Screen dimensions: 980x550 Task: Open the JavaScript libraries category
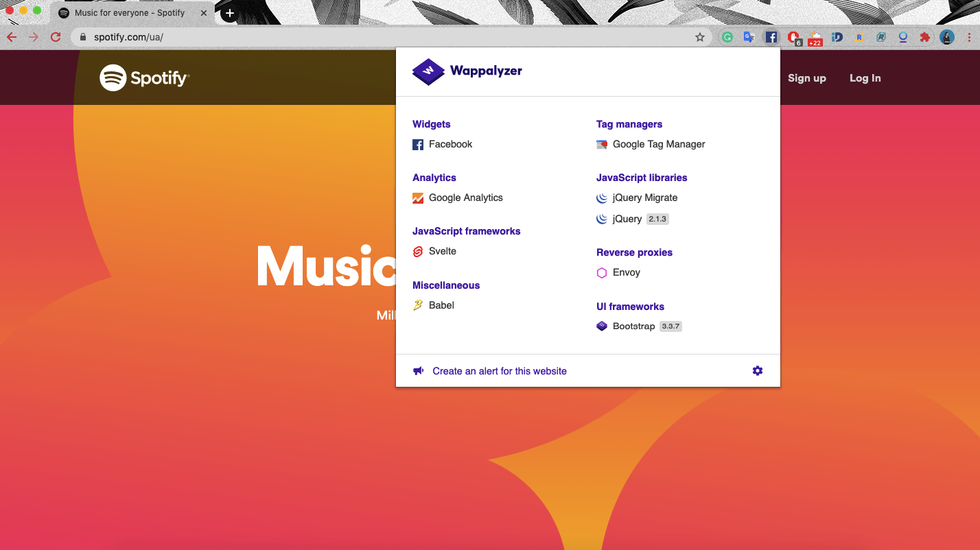point(642,178)
